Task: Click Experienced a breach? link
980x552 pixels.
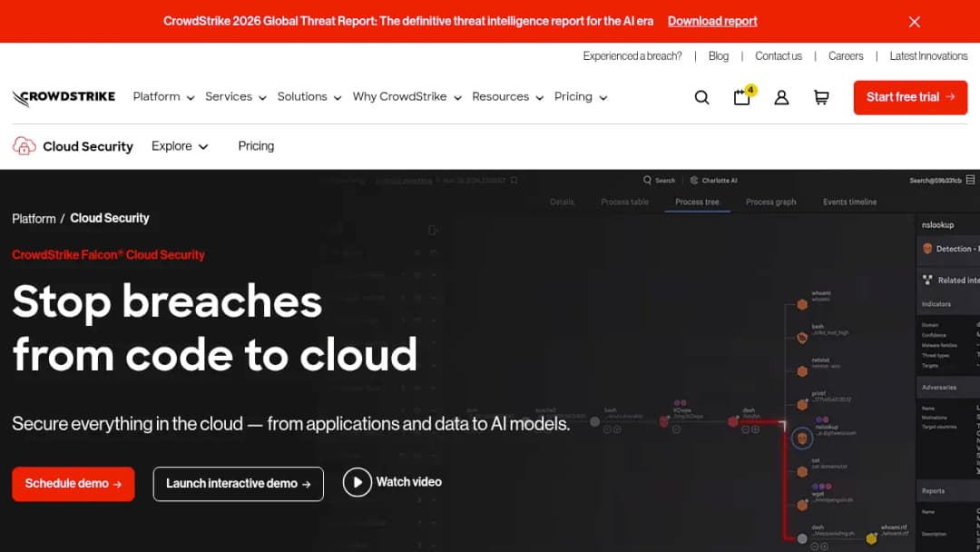Action: coord(632,56)
